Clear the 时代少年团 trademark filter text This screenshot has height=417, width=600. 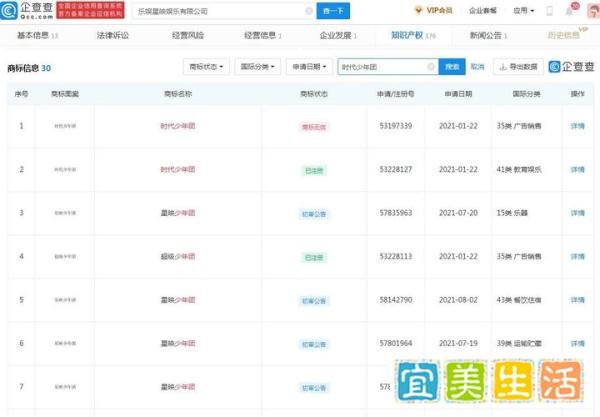(431, 67)
